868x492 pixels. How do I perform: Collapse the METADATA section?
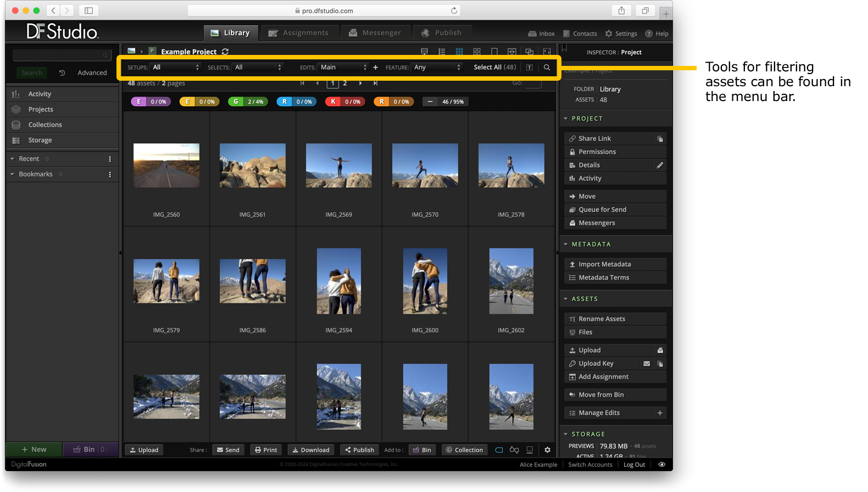[x=566, y=244]
